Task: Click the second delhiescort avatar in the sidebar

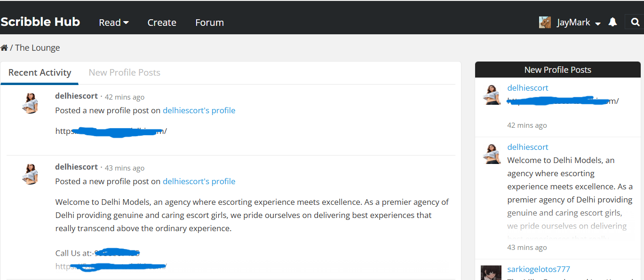Action: click(x=492, y=154)
